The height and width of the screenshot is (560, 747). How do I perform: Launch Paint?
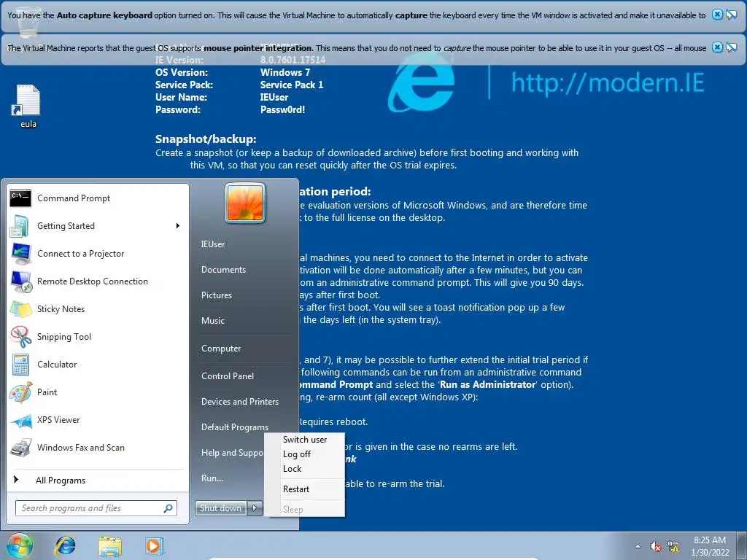(x=98, y=392)
